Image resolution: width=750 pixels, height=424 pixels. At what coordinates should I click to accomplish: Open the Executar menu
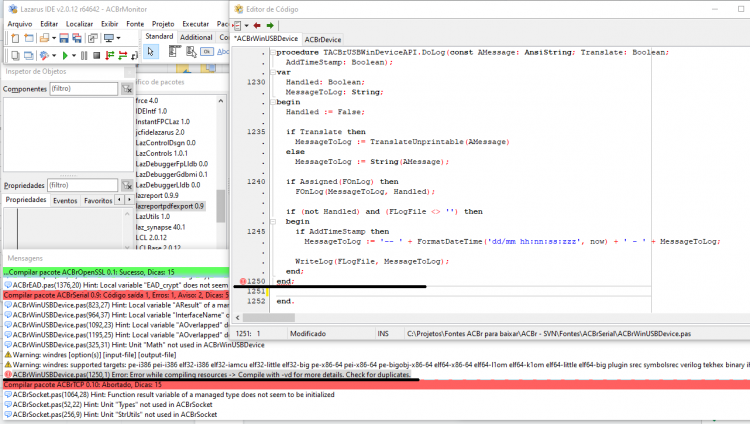point(196,24)
